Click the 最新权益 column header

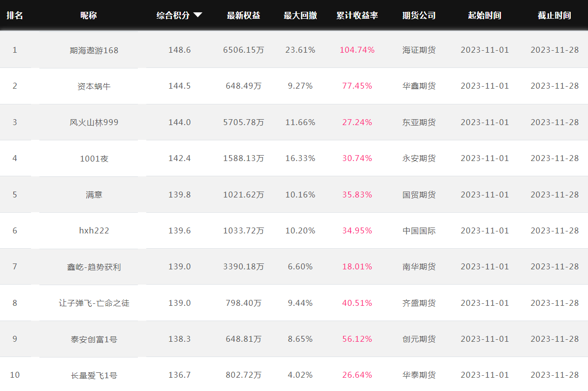click(243, 15)
